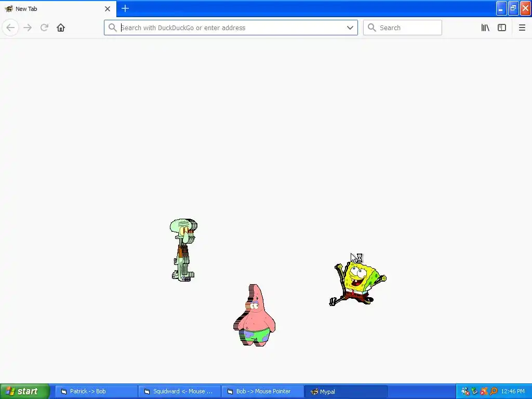Show the sidebar panel
The image size is (532, 399).
[502, 28]
